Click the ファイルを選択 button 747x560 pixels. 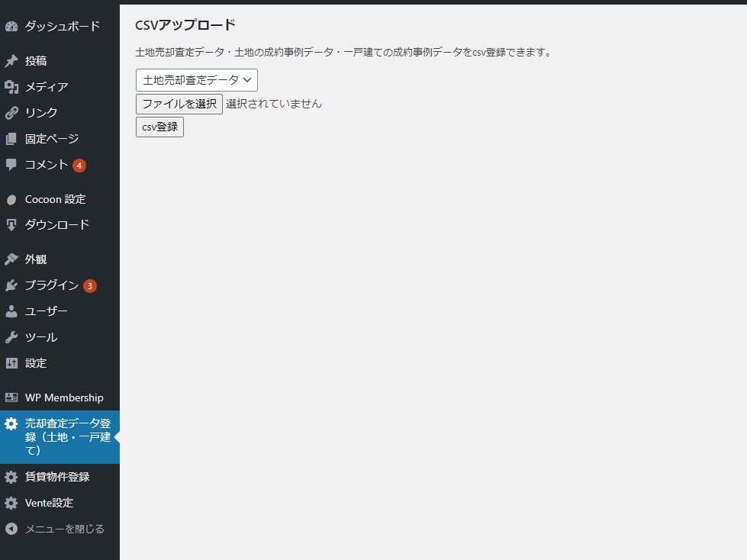[x=179, y=104]
